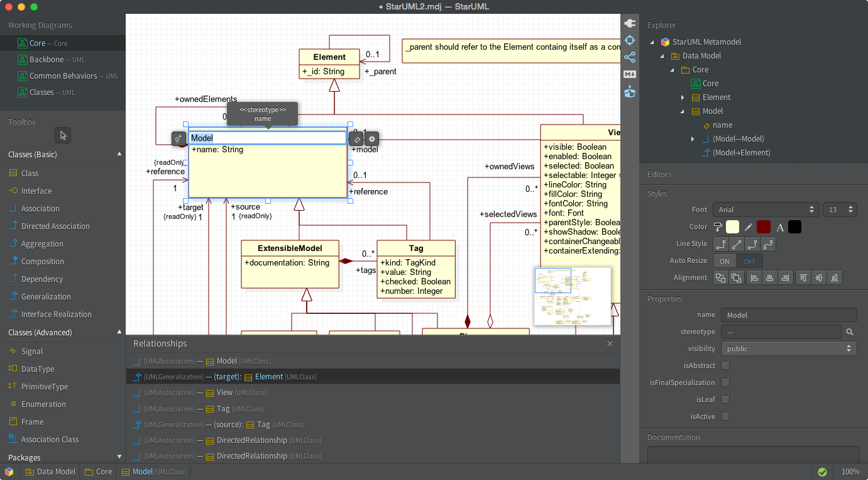
Task: Click the add-attribute quick-edit button on Model
Action: point(356,138)
